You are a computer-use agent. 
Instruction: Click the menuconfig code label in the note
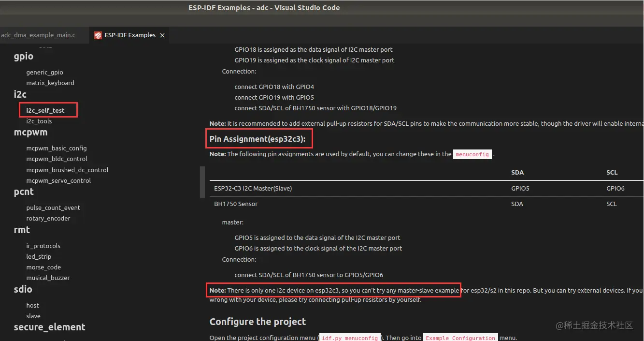(472, 154)
